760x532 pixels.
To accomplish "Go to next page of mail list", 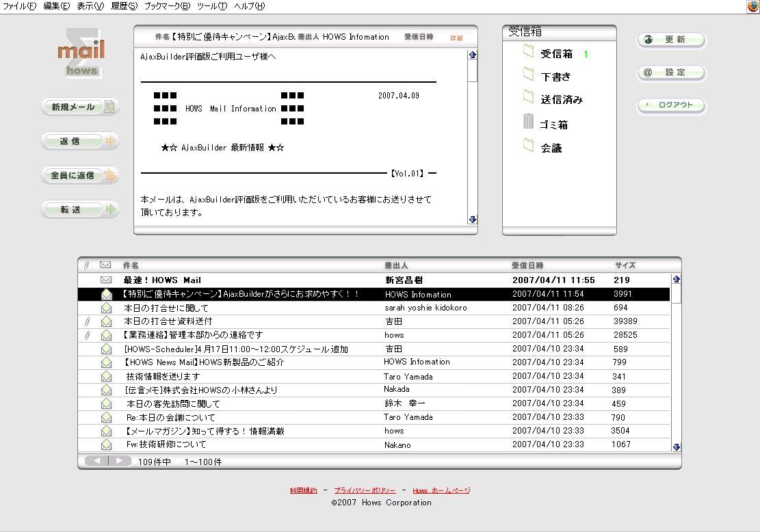I will [120, 461].
